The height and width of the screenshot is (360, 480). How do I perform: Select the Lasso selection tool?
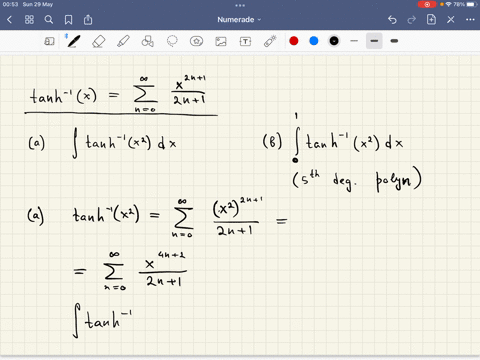coord(172,41)
